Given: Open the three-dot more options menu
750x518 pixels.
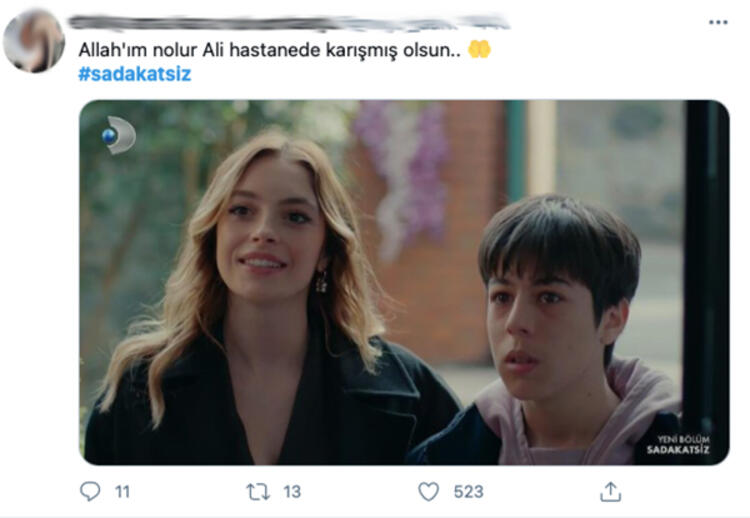Looking at the screenshot, I should click(x=718, y=22).
